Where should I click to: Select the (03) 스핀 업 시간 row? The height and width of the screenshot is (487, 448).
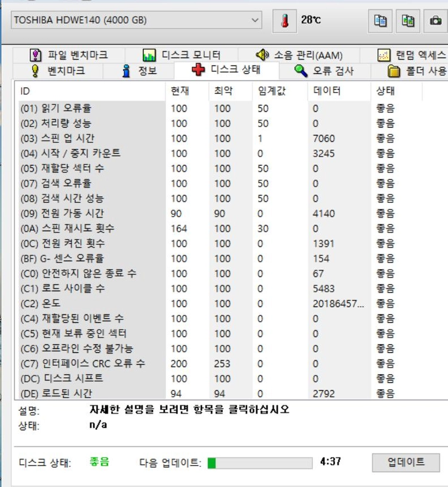coord(232,138)
